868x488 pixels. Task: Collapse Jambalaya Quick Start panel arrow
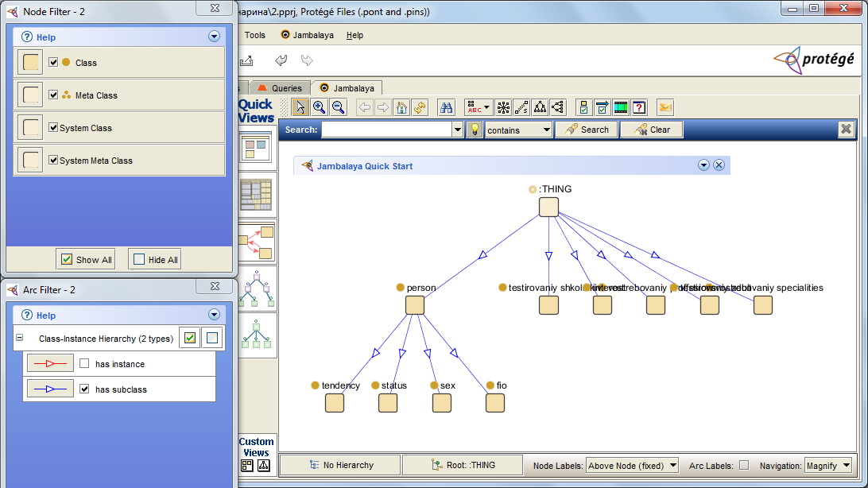[703, 165]
